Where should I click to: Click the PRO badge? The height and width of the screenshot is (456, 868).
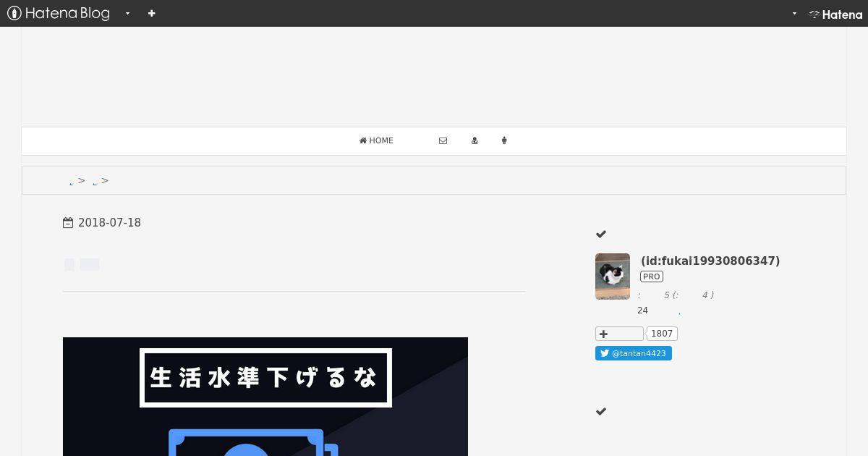click(x=652, y=276)
